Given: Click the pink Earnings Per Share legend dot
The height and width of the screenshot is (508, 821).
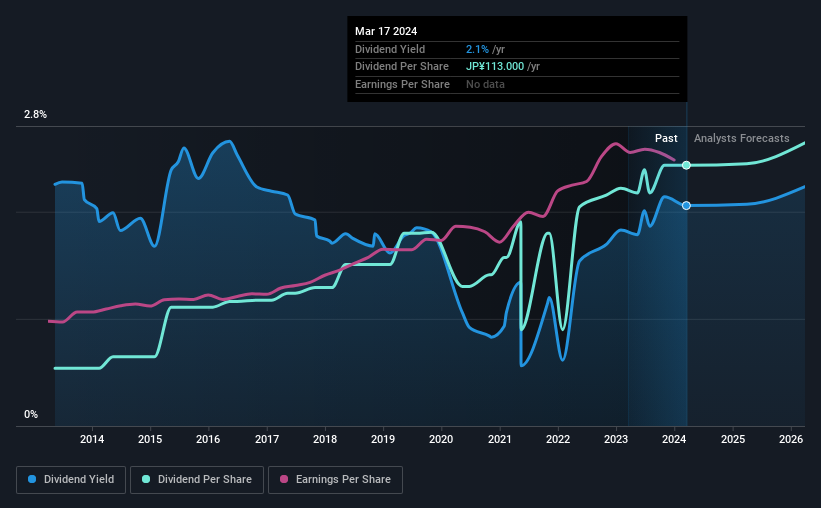Looking at the screenshot, I should point(284,479).
